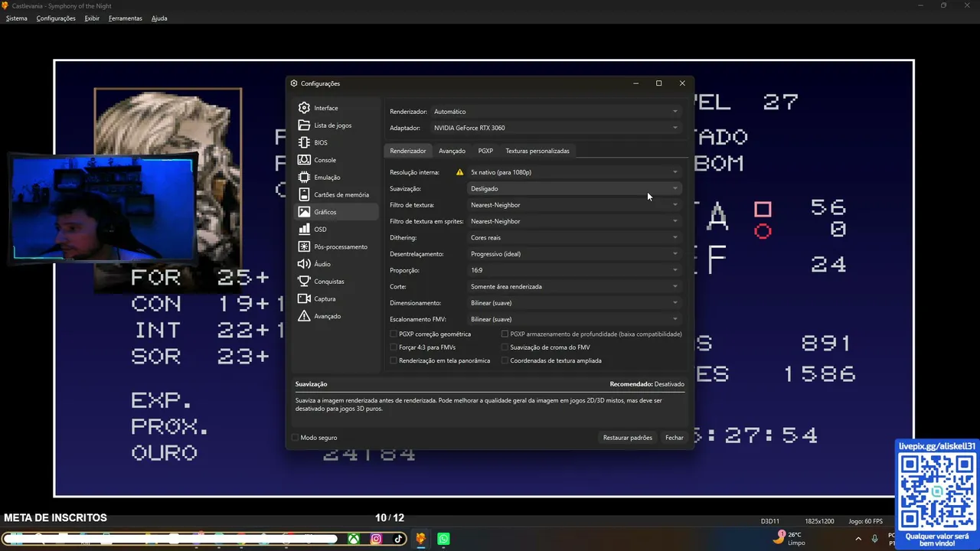The width and height of the screenshot is (980, 551).
Task: Open the Escalonamento FMV dropdown
Action: click(x=574, y=319)
